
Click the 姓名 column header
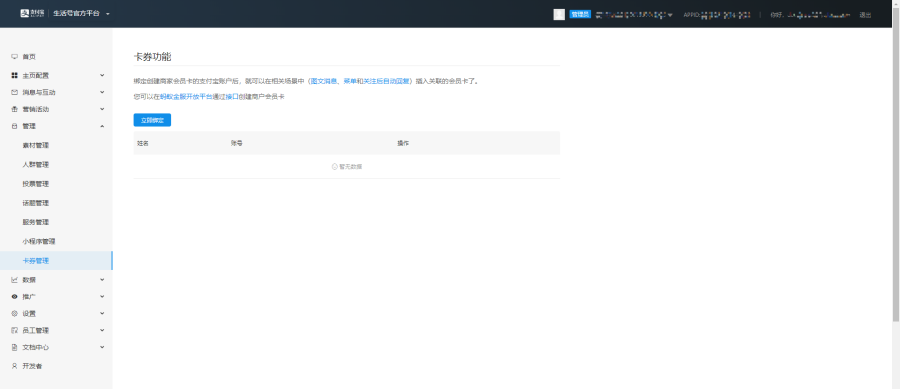click(143, 143)
